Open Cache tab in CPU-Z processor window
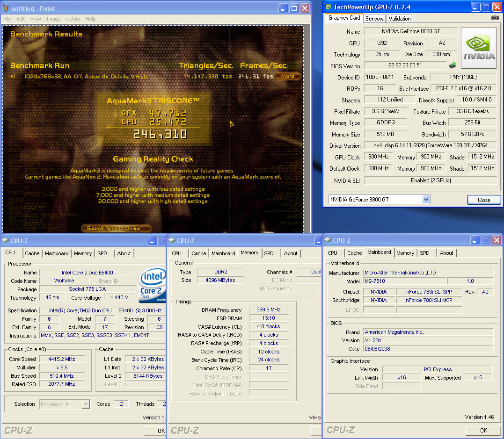 point(32,253)
